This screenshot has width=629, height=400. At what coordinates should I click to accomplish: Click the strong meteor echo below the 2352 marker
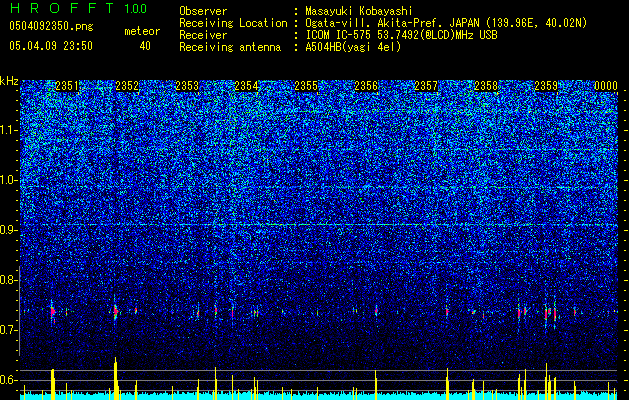point(115,311)
